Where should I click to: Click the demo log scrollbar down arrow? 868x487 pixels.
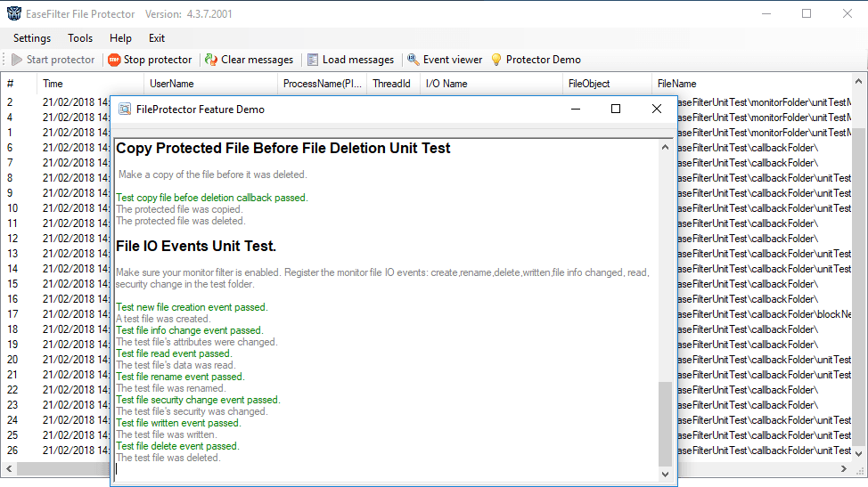tap(665, 475)
